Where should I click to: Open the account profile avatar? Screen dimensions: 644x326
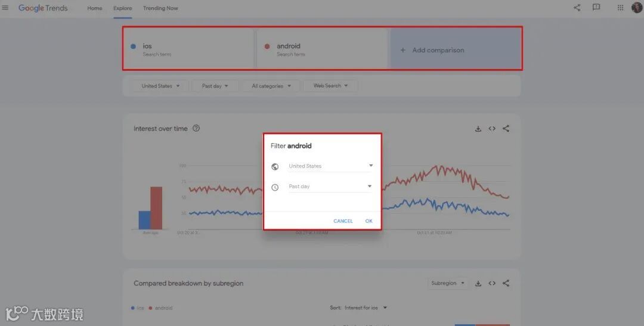click(637, 7)
